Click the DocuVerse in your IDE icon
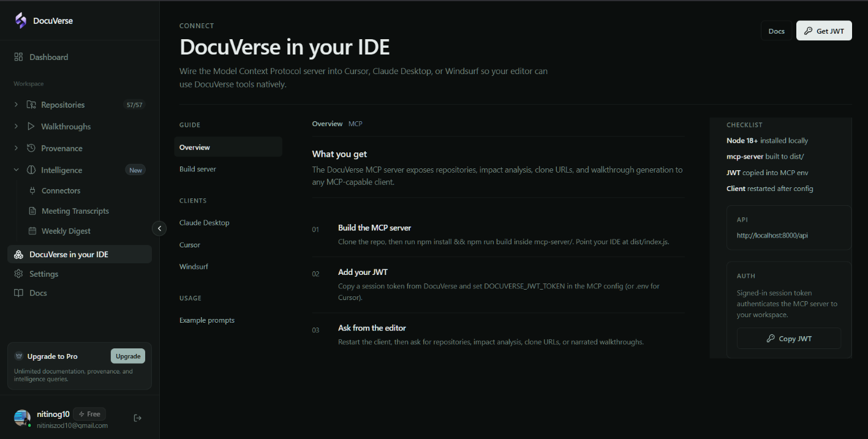868x439 pixels. tap(18, 254)
